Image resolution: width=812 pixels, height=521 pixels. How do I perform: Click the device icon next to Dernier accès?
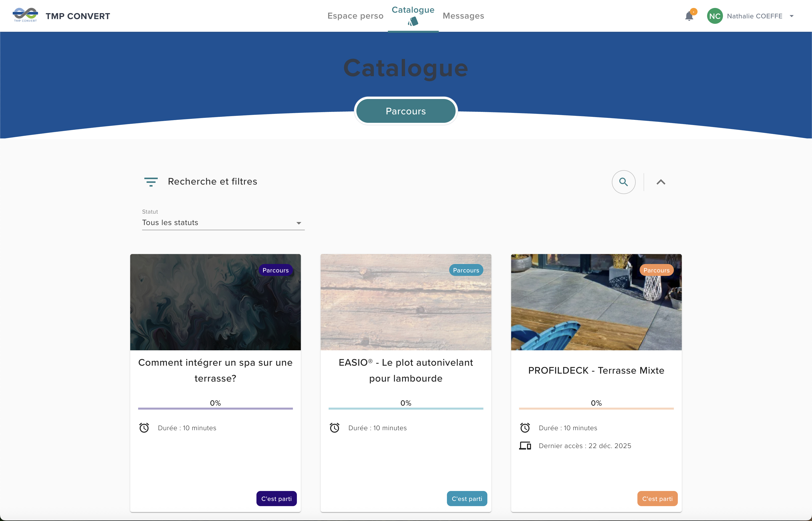(x=525, y=446)
